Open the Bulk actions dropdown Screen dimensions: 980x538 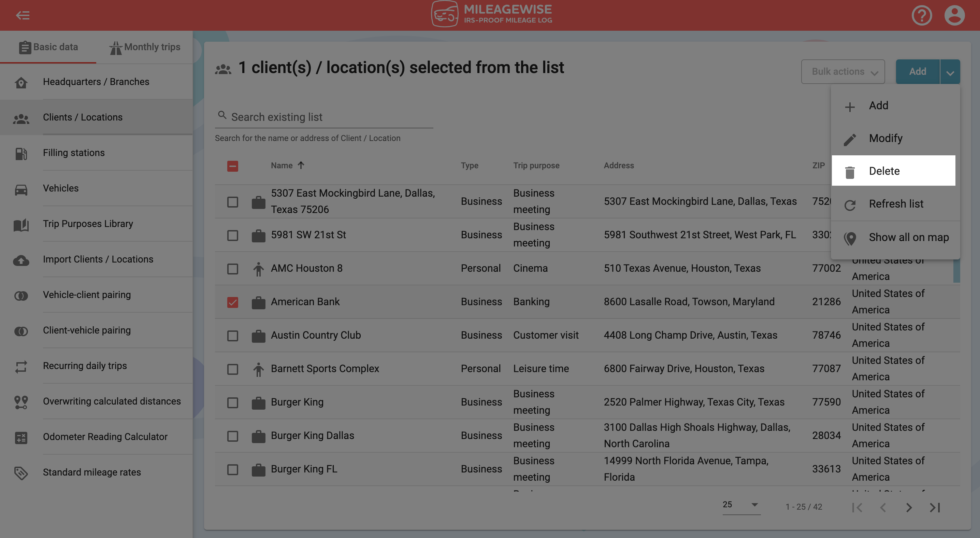[843, 72]
